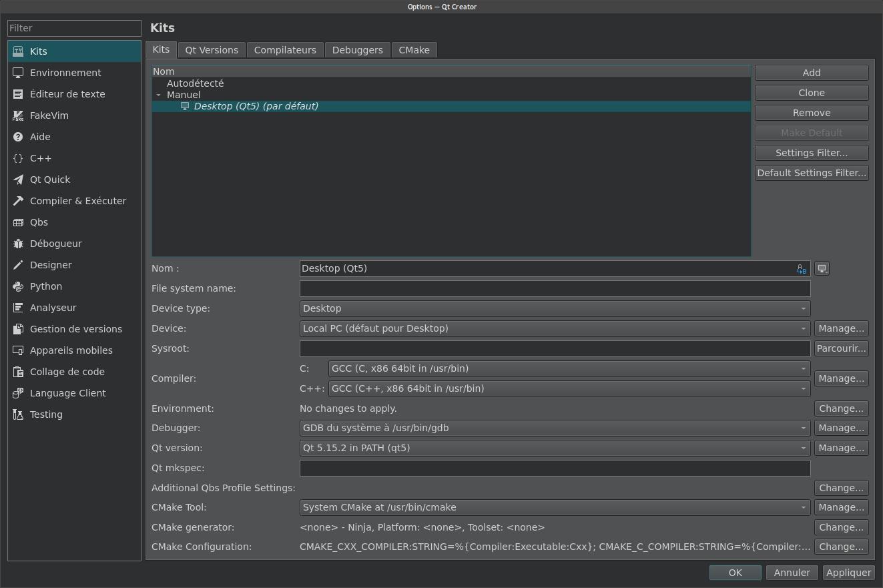The width and height of the screenshot is (883, 588).
Task: Collapse the Manuel tree group
Action: point(158,95)
